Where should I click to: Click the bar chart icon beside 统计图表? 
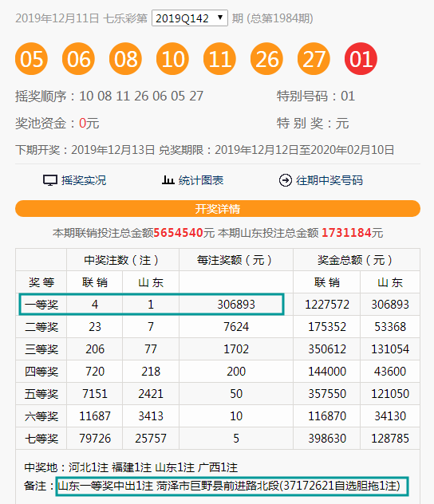[168, 180]
